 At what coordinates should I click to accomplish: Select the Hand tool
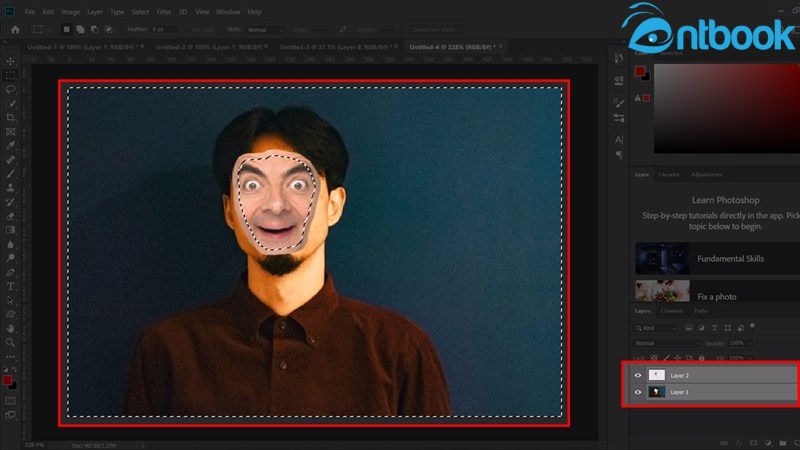click(10, 329)
